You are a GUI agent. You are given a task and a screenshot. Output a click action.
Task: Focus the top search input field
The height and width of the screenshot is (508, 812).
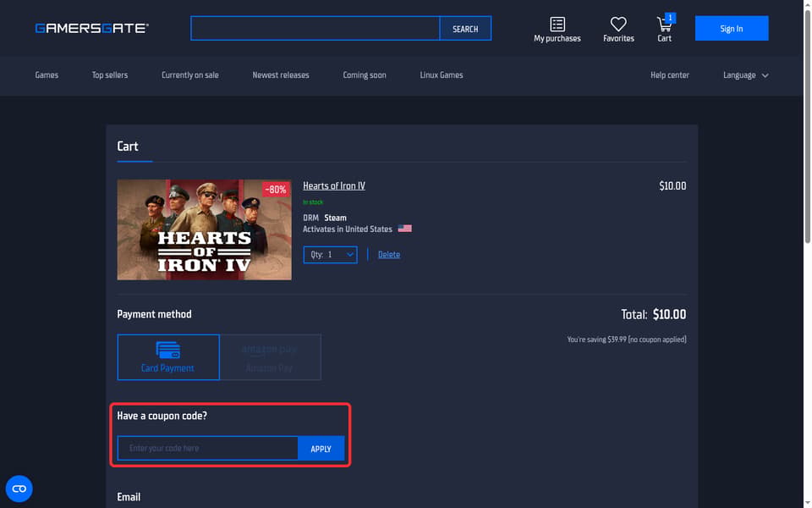coord(315,29)
